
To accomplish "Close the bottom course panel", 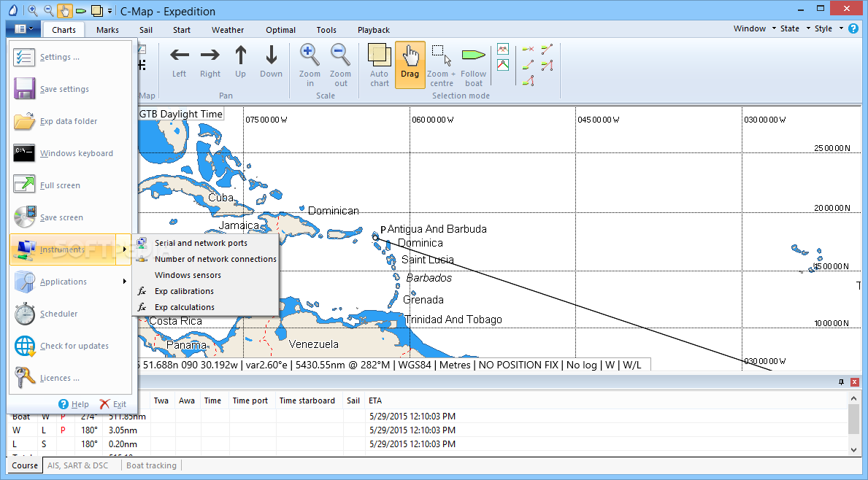I will tap(855, 382).
